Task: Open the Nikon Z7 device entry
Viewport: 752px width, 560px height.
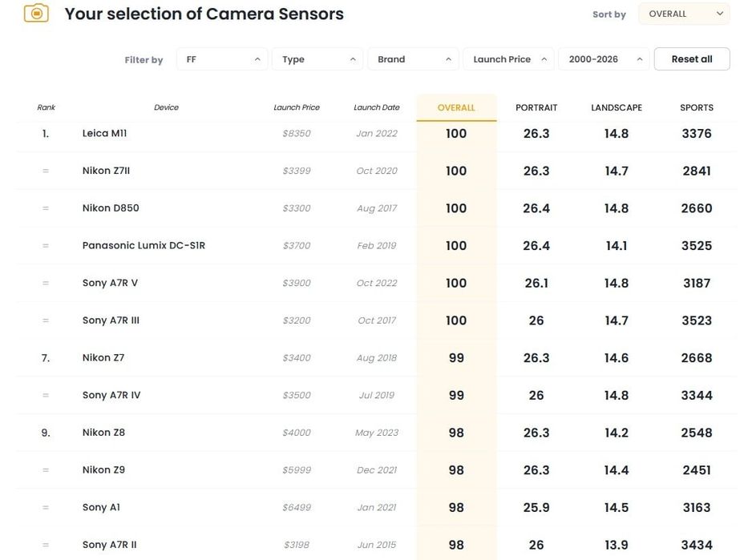Action: coord(103,357)
